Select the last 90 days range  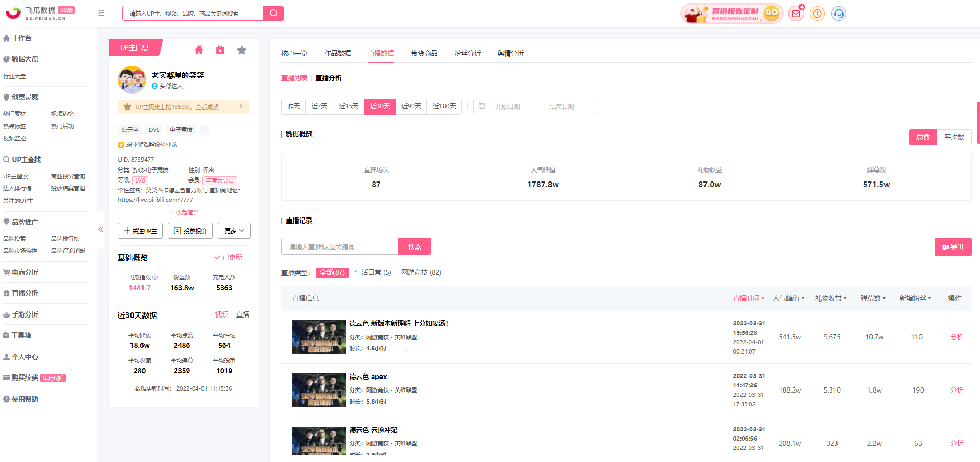coord(411,106)
